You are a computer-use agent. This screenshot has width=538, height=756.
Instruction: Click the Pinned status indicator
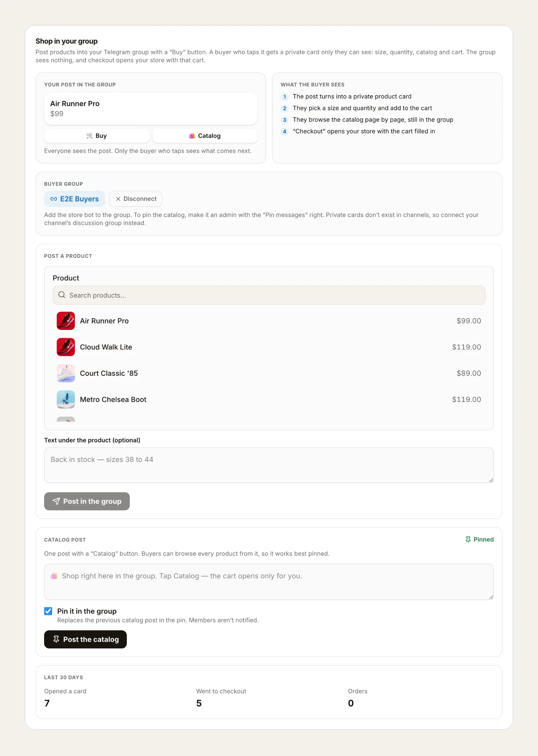click(x=479, y=539)
